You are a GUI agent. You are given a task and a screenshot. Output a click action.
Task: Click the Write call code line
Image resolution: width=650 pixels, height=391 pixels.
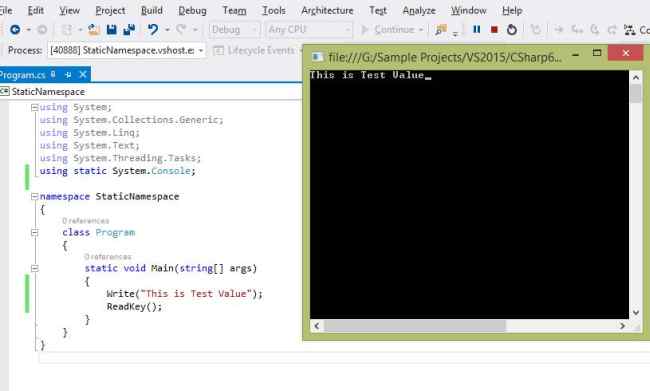tap(184, 294)
